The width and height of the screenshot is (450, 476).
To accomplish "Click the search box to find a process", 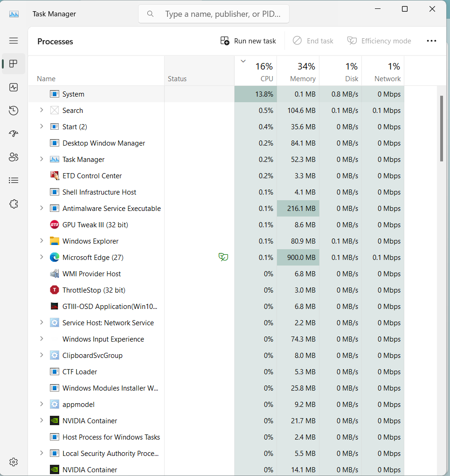I will tap(214, 14).
